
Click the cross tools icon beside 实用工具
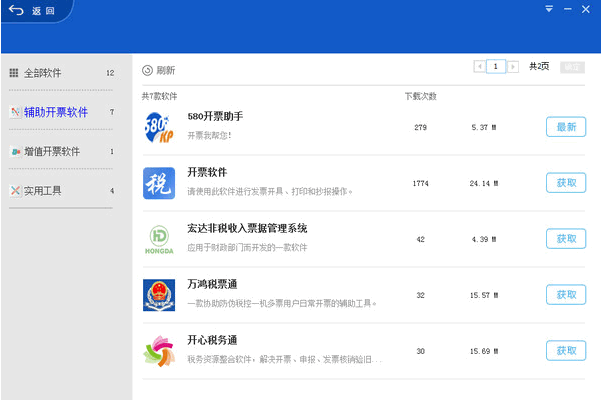point(15,191)
